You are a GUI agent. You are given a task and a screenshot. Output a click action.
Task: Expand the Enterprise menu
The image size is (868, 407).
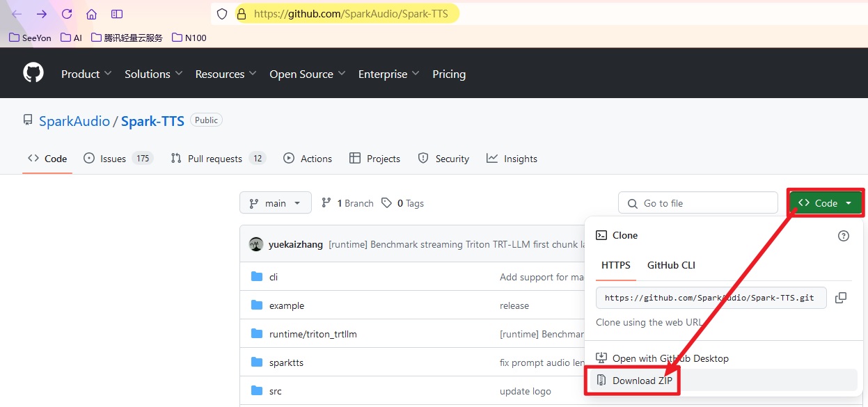[x=389, y=74]
